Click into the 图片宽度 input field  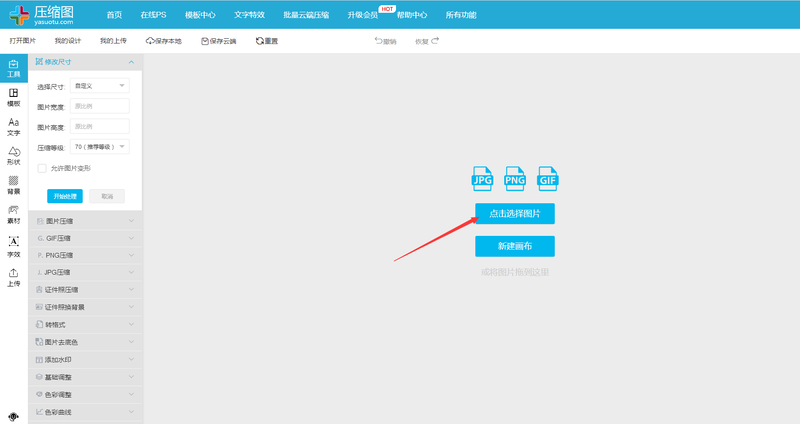pos(99,106)
